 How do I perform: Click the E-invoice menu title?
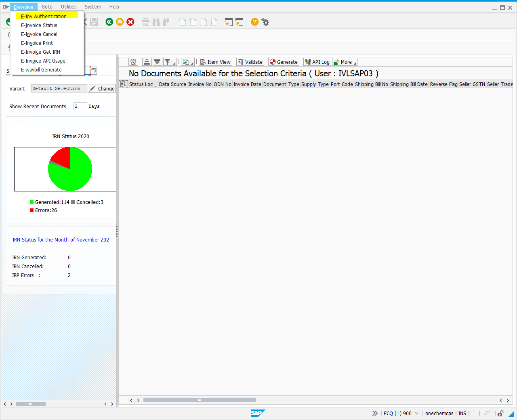pos(23,7)
